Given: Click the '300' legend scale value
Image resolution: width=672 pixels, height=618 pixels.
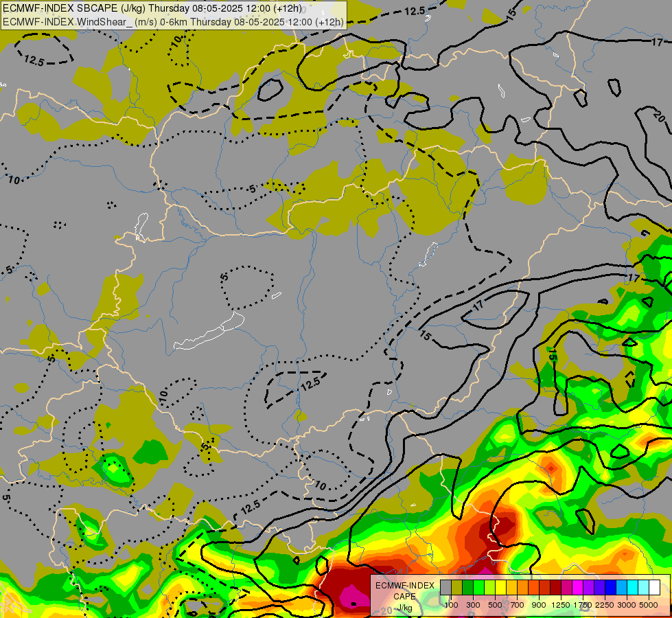Looking at the screenshot, I should 473,605.
